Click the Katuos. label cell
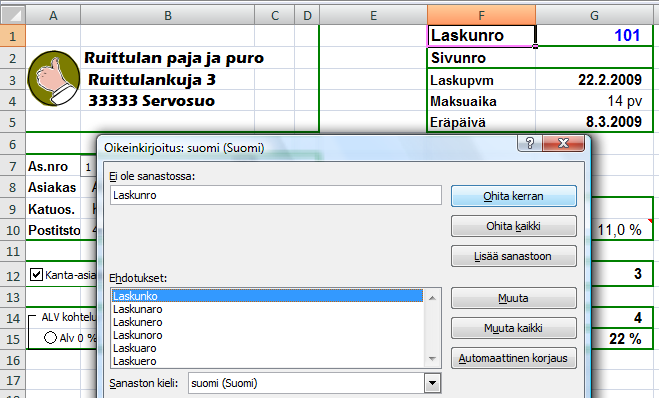Viewport: 659px width, 398px height. (53, 209)
